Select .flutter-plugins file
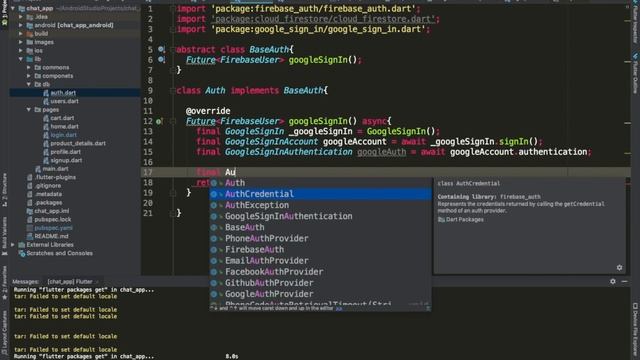 tap(55, 177)
